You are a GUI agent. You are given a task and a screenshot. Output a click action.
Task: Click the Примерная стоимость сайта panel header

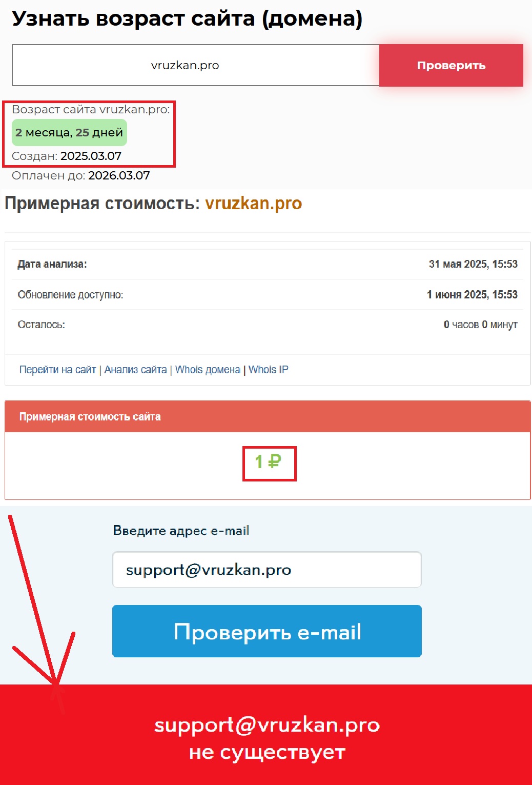268,417
